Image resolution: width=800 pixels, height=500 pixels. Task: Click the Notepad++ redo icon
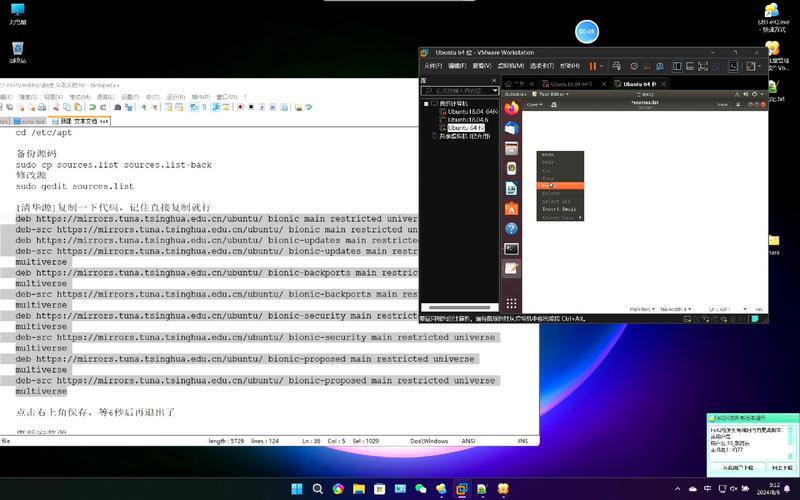click(103, 107)
